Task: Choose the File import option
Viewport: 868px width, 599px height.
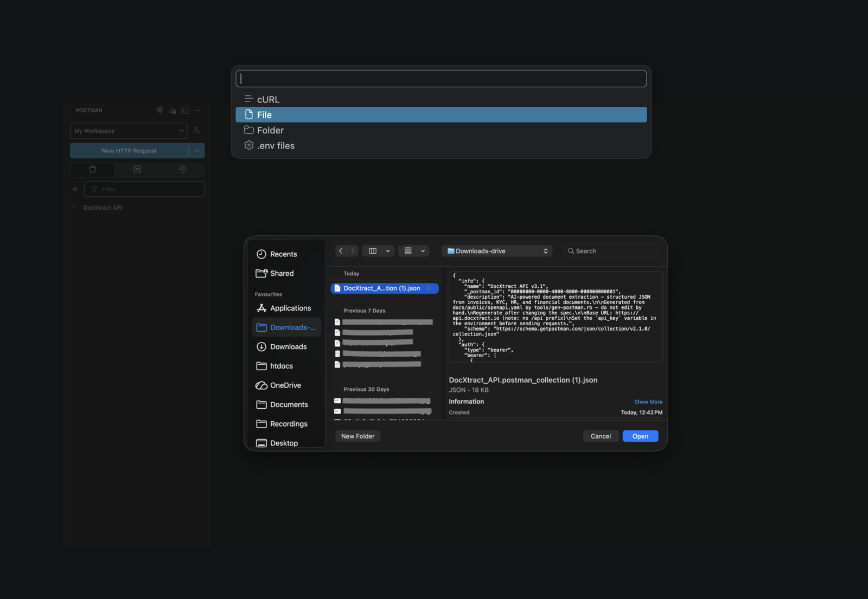Action: 441,115
